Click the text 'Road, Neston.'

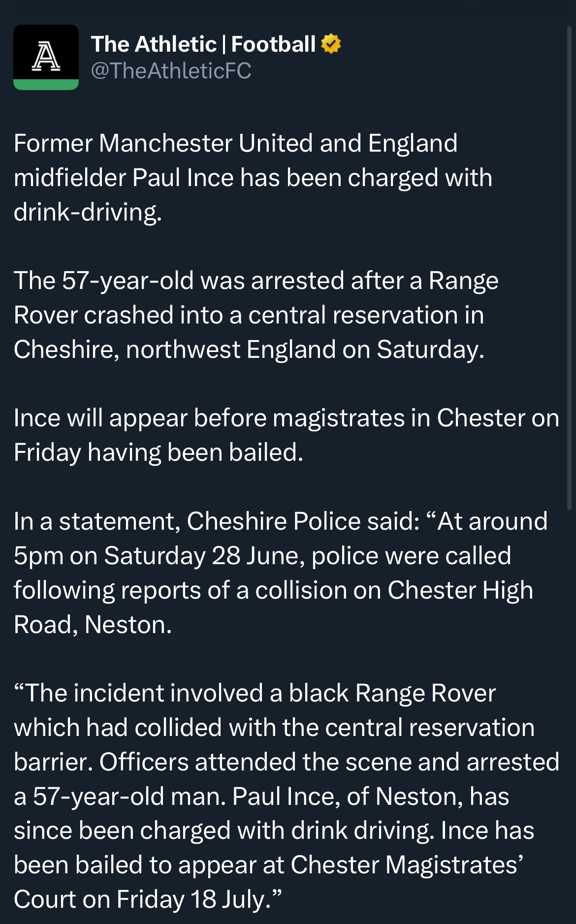tap(93, 625)
